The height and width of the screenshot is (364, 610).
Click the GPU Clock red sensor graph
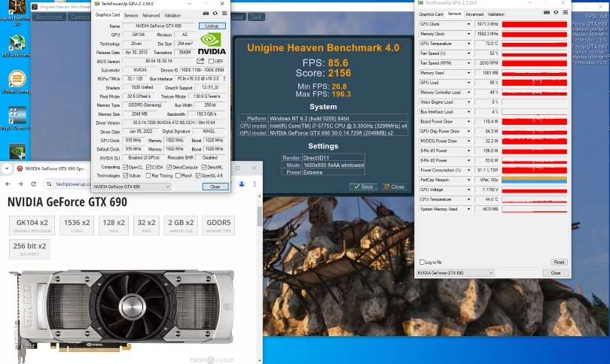pos(534,24)
